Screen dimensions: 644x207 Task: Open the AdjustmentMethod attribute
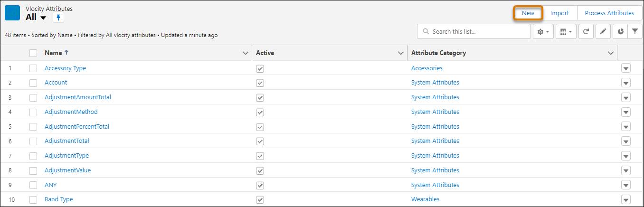coord(71,112)
